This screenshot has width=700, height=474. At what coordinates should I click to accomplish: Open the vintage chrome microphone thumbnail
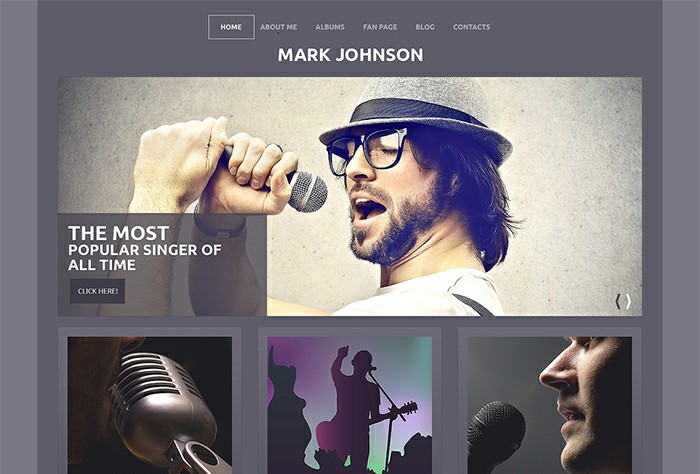(x=150, y=405)
